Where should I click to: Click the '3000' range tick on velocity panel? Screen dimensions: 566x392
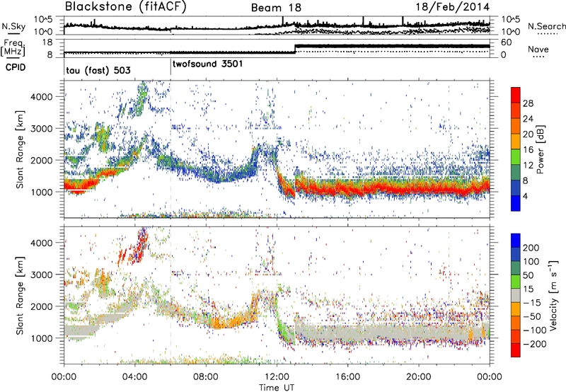pos(41,275)
